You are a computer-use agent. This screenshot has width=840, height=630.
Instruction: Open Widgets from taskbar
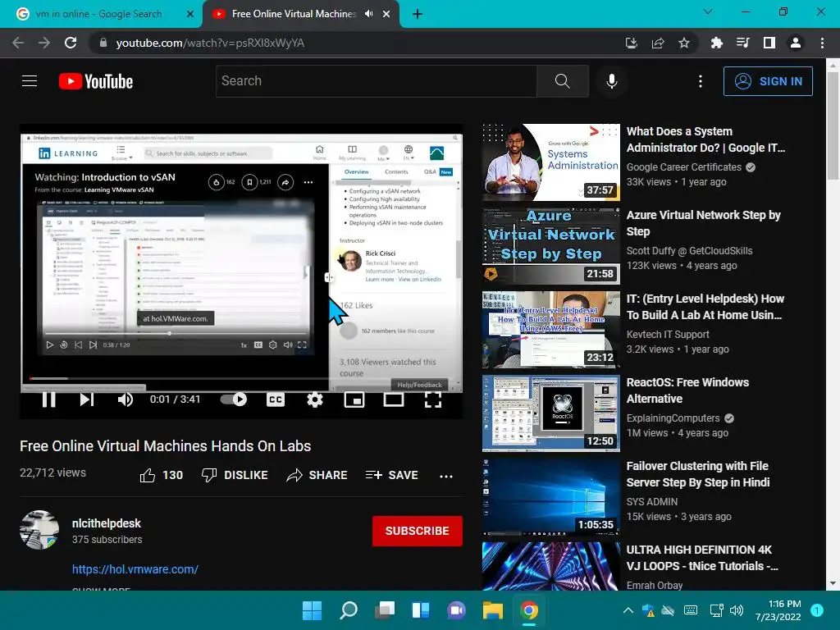(421, 610)
